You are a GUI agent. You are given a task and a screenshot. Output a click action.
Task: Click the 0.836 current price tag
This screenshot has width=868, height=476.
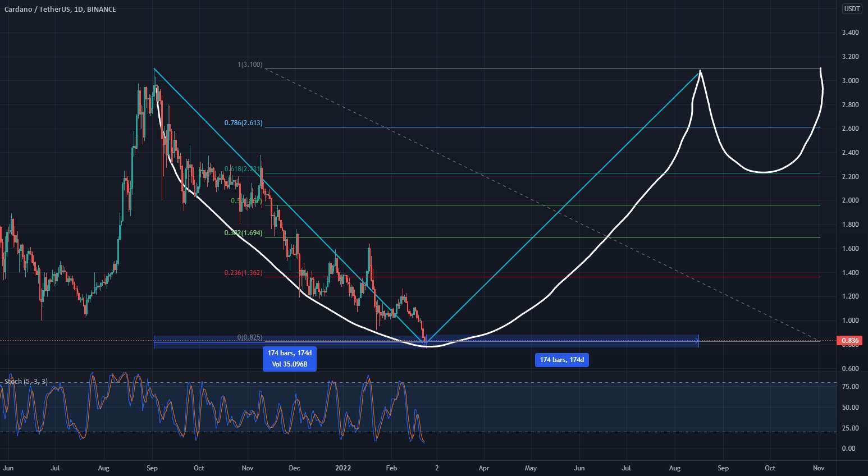tap(850, 341)
